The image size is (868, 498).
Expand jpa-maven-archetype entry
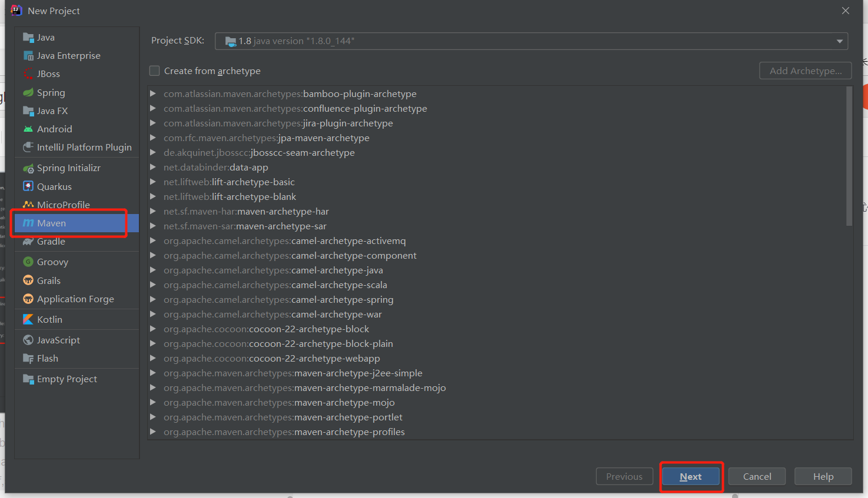(153, 138)
